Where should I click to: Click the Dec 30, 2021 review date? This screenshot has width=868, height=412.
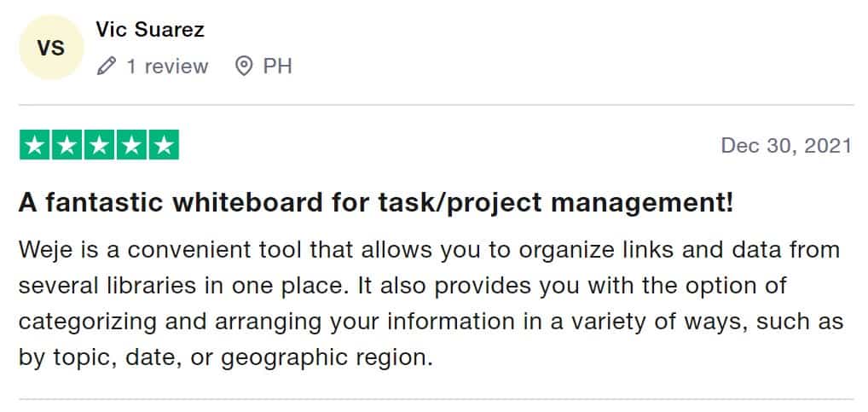pyautogui.click(x=785, y=145)
